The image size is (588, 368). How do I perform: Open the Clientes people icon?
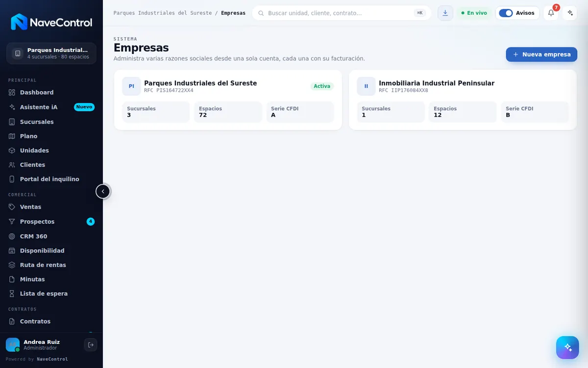(12, 165)
